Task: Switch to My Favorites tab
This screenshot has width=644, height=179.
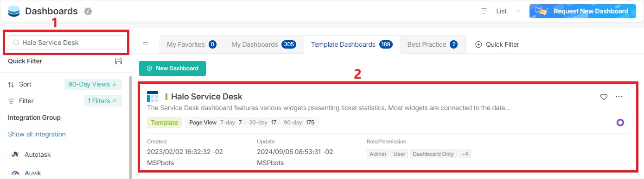Action: tap(191, 44)
